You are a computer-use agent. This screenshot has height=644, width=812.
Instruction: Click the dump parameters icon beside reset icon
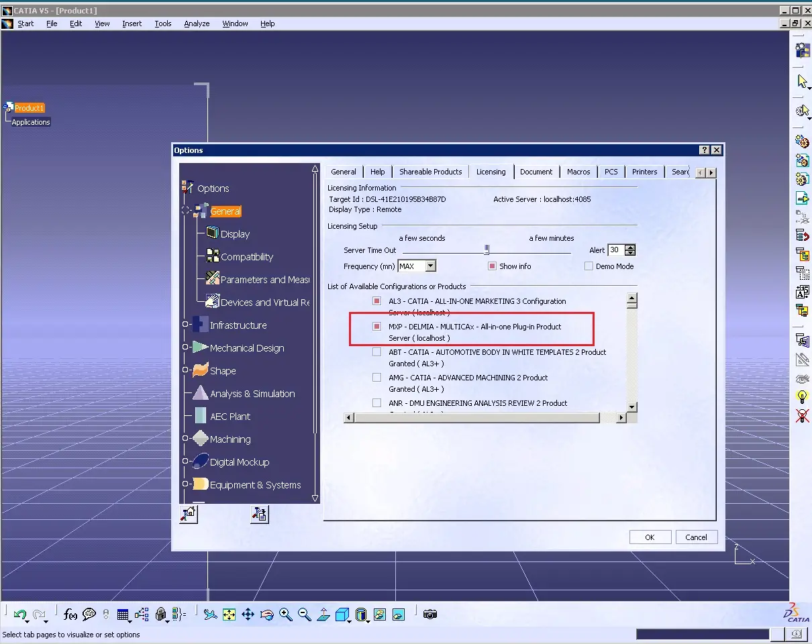tap(260, 515)
